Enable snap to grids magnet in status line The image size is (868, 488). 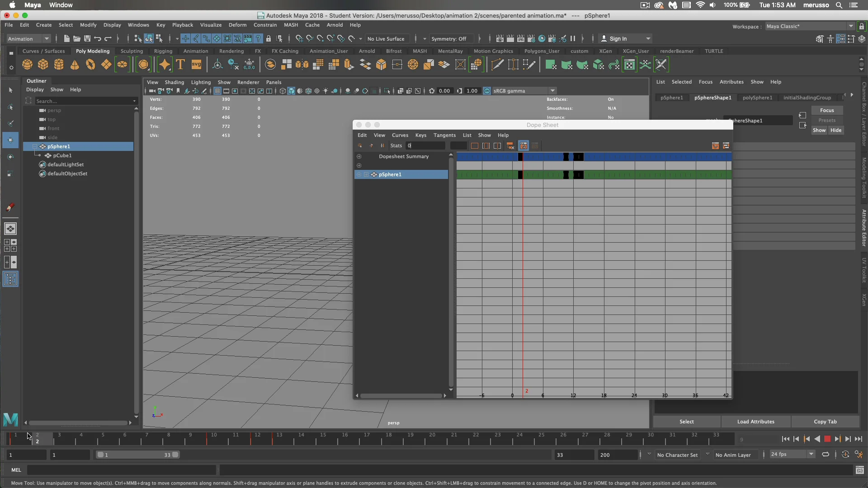pos(299,38)
